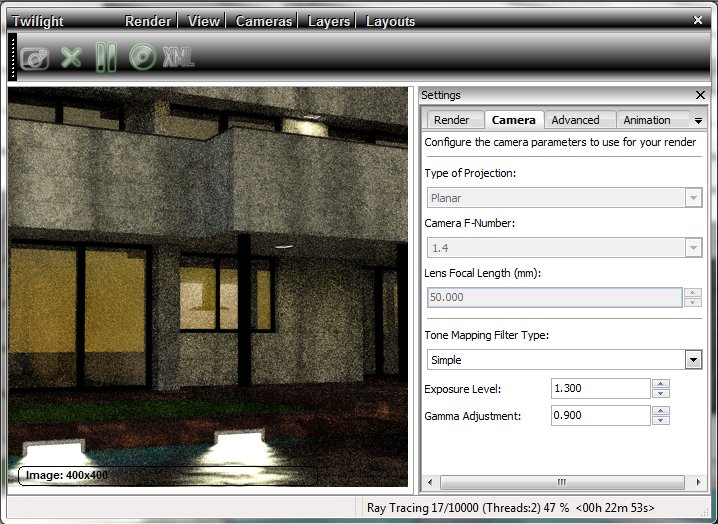This screenshot has height=524, width=718.
Task: Open the Cameras menu
Action: (264, 21)
